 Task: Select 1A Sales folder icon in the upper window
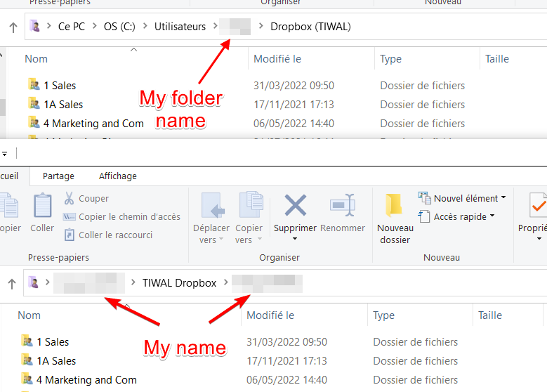[34, 103]
